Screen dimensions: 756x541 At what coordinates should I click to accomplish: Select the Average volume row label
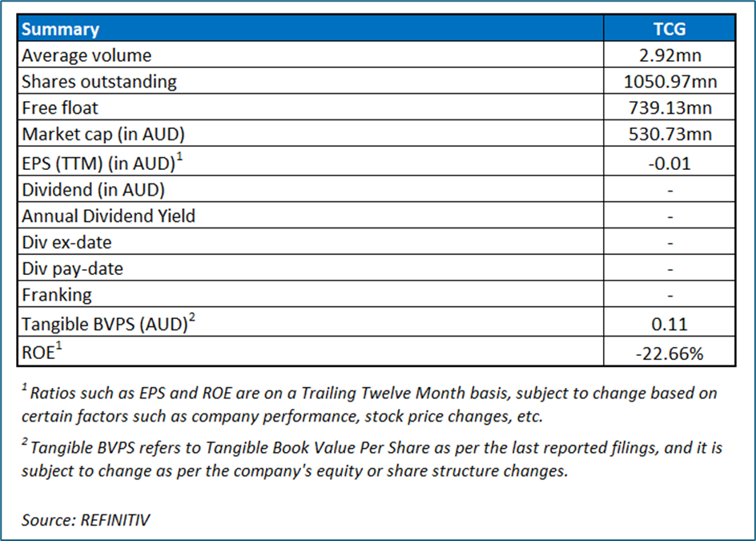pos(86,55)
